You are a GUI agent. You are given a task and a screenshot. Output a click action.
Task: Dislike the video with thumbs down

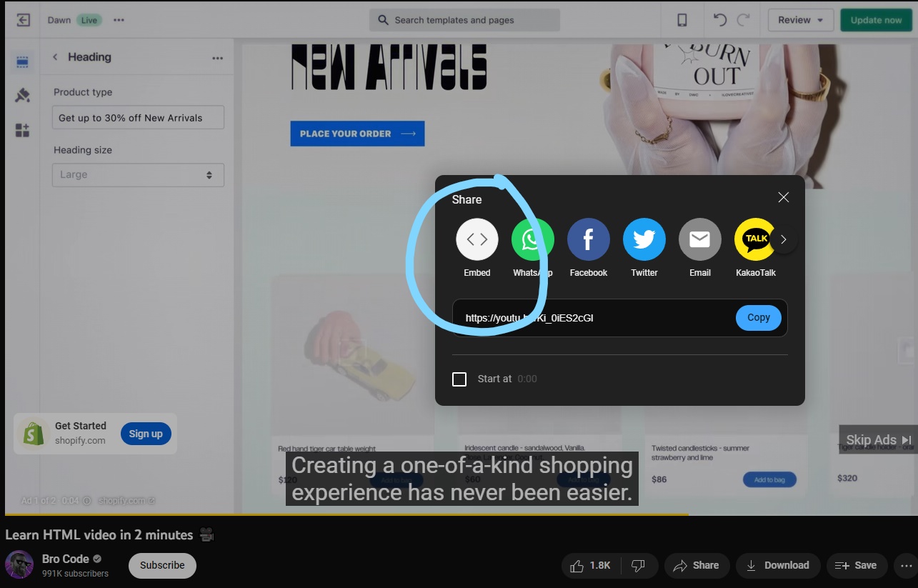(638, 565)
